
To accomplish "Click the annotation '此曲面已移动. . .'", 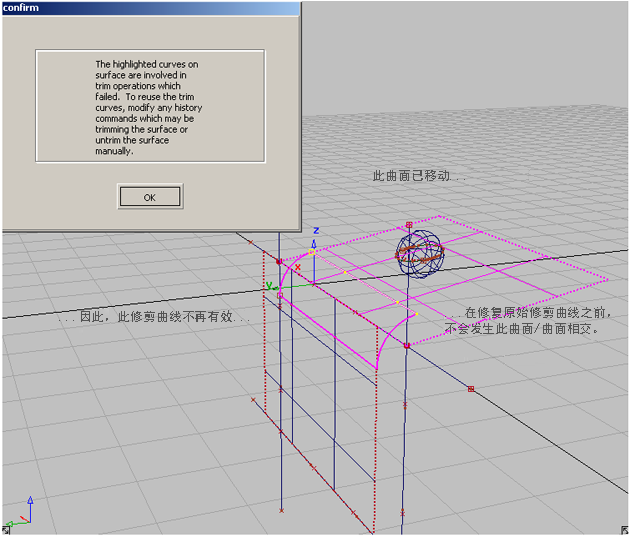I will click(x=419, y=176).
